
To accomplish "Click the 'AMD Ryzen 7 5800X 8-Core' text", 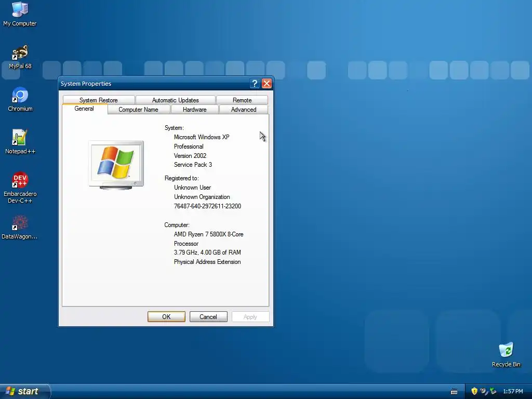I will point(208,234).
